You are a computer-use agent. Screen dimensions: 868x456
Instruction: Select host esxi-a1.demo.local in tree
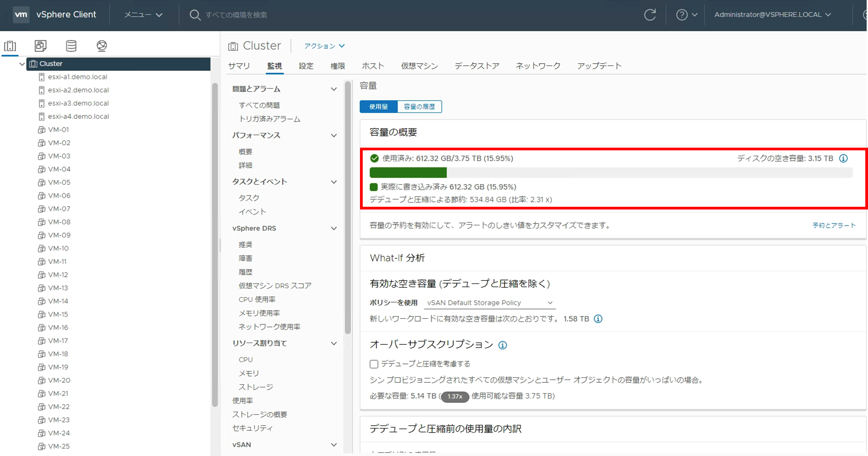click(78, 77)
